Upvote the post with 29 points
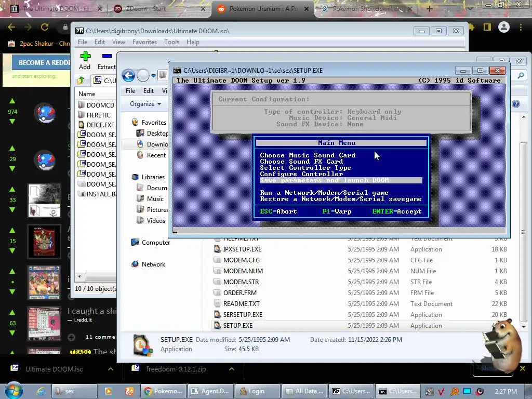Screen dimensions: 532x399 12,148
